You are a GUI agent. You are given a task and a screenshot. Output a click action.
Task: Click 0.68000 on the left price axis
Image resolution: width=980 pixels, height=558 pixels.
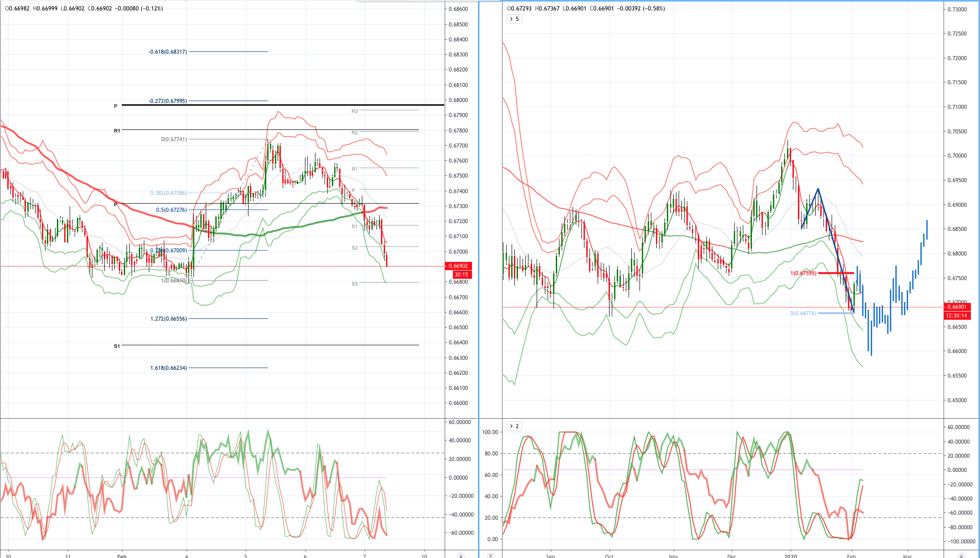pyautogui.click(x=458, y=100)
